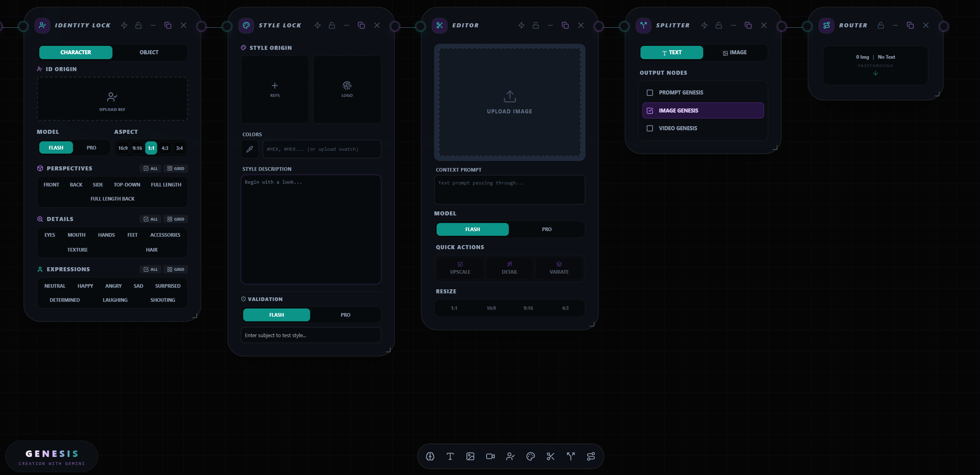The width and height of the screenshot is (980, 475).
Task: Collapse the Identity Lock node with minus
Action: pyautogui.click(x=153, y=25)
